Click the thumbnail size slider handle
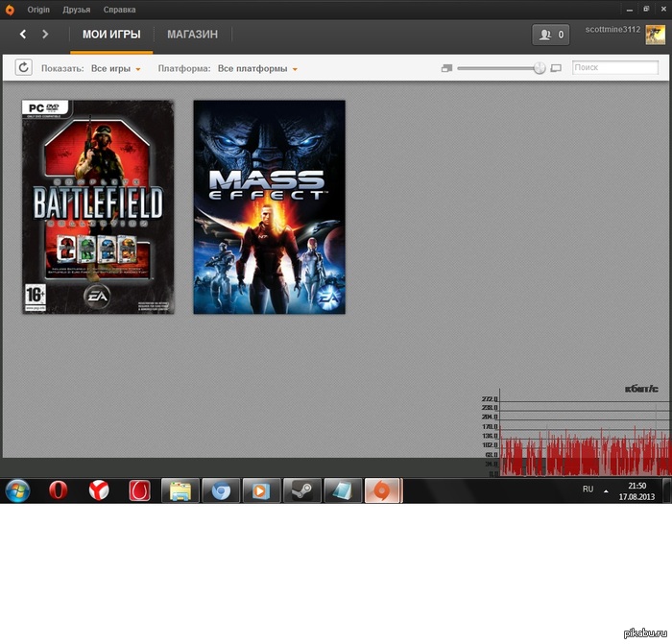 (539, 68)
